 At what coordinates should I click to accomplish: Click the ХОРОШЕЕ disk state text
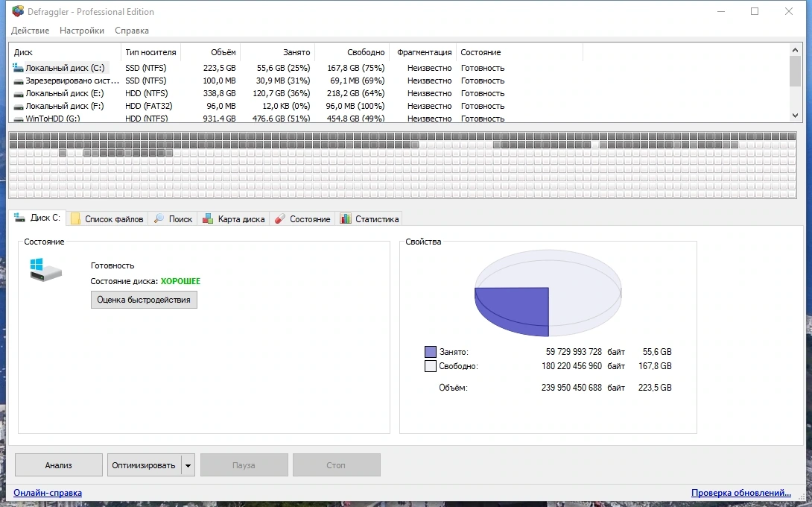point(180,281)
